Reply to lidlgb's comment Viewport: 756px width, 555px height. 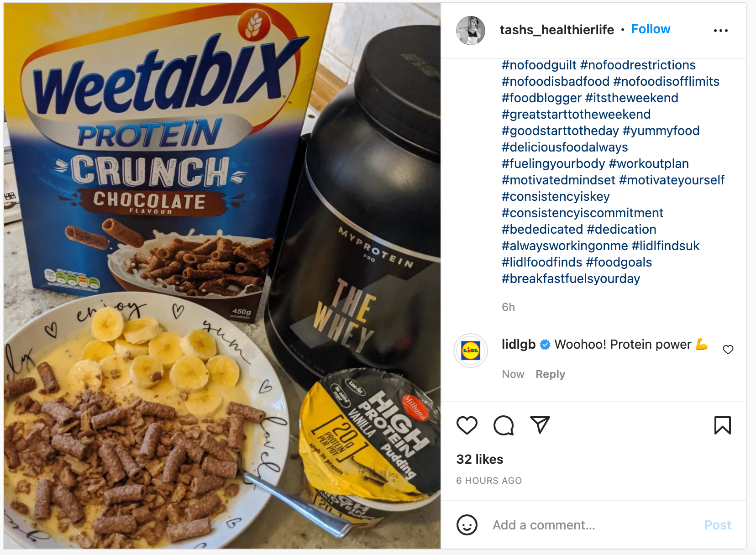pos(550,374)
